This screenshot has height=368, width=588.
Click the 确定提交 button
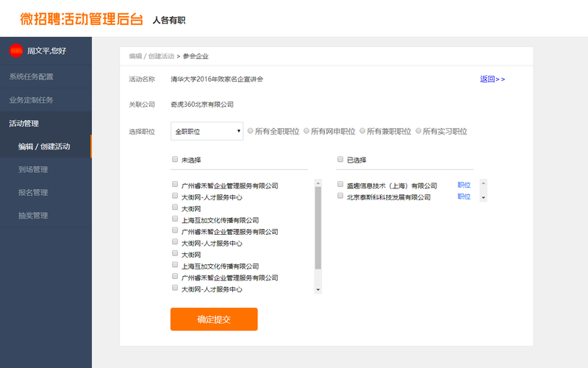[214, 319]
